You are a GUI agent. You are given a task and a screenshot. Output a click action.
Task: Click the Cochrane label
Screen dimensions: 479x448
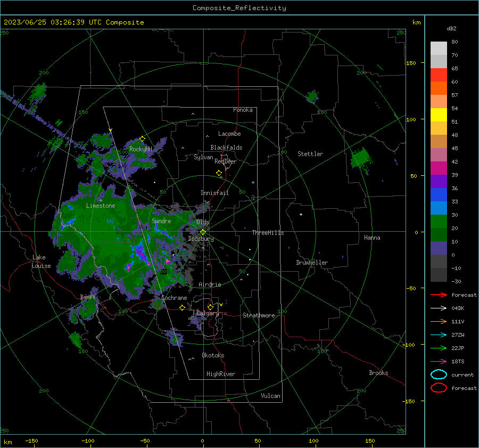[174, 298]
